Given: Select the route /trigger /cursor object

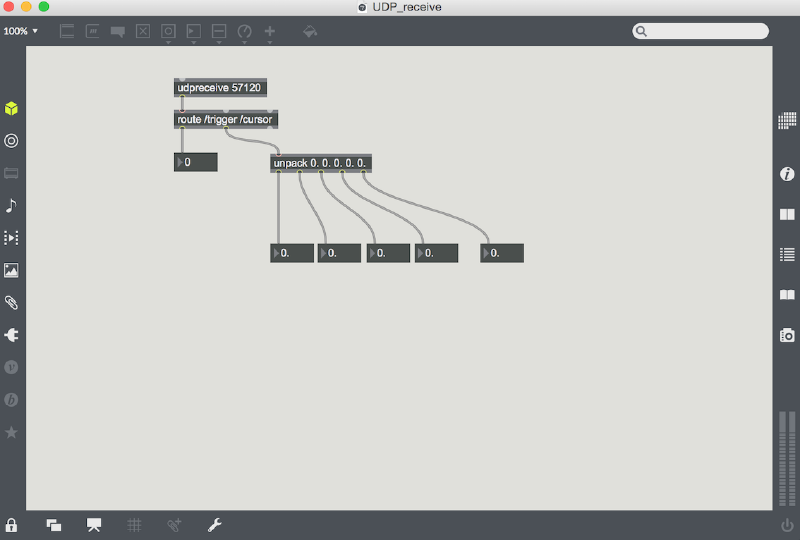Looking at the screenshot, I should 225,119.
